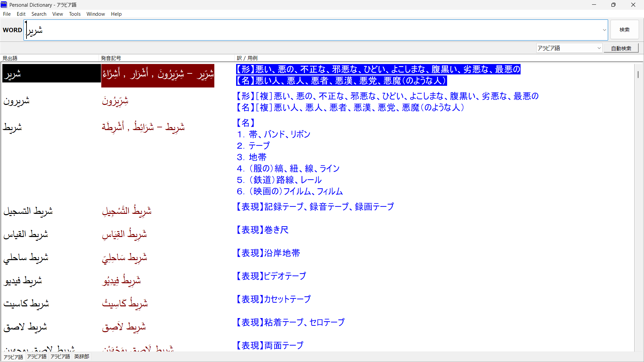This screenshot has height=362, width=644.
Task: Click the 発音記号 column header
Action: (x=111, y=58)
